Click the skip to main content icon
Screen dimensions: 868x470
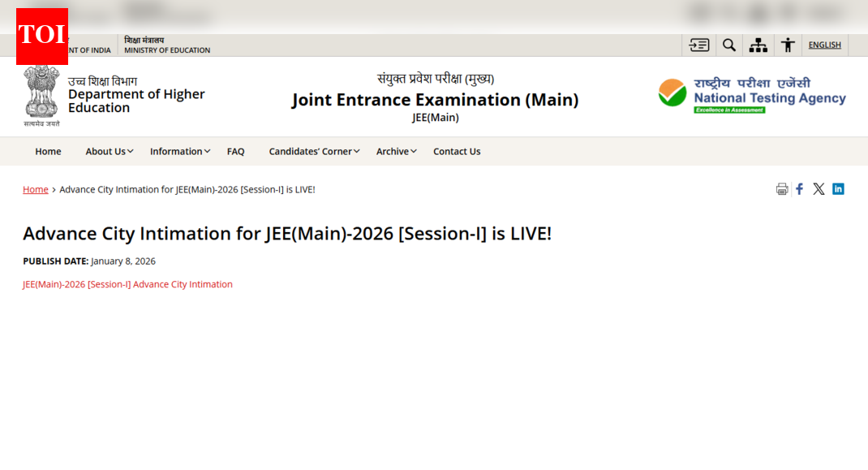click(698, 45)
